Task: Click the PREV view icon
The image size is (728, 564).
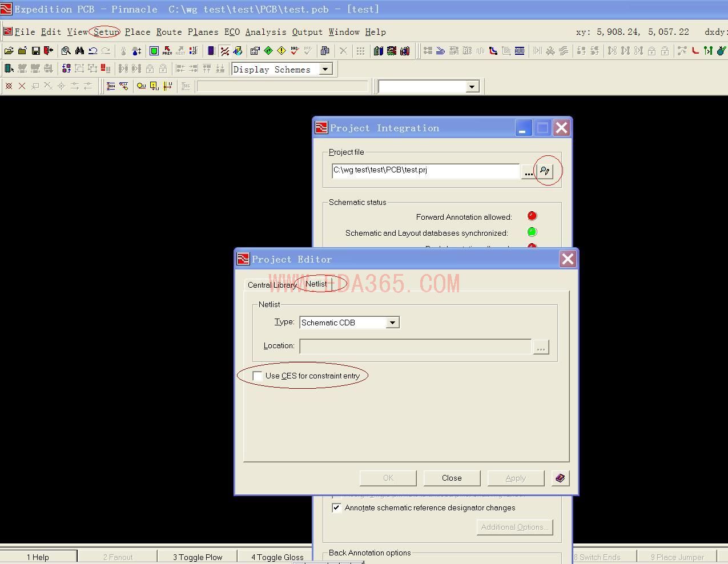Action: (x=167, y=51)
